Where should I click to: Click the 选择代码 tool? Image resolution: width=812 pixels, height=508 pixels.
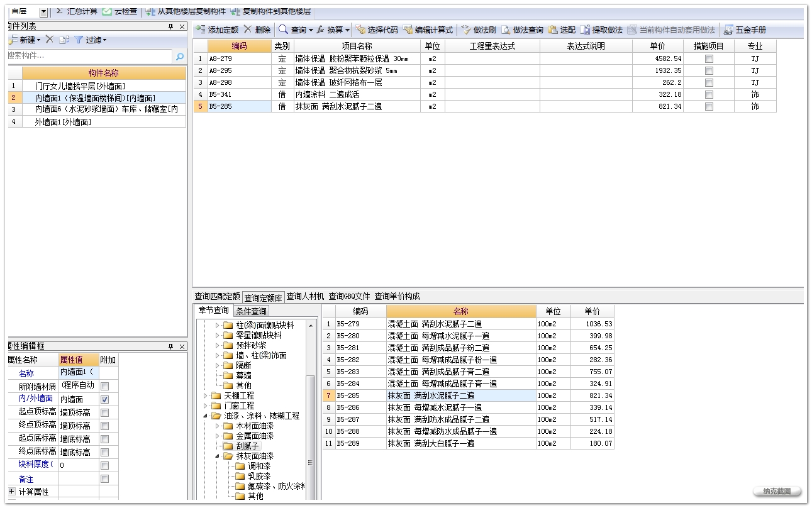coord(376,30)
